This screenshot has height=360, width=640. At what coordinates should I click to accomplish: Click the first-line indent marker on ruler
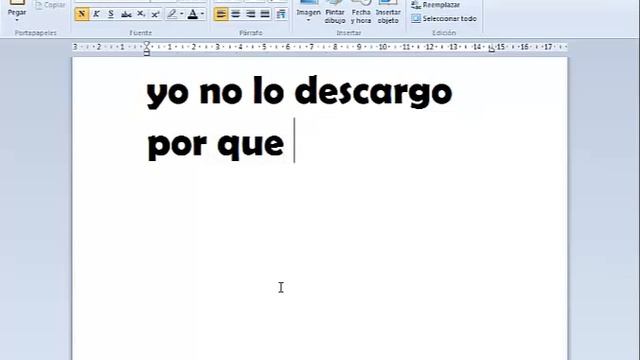pos(147,44)
